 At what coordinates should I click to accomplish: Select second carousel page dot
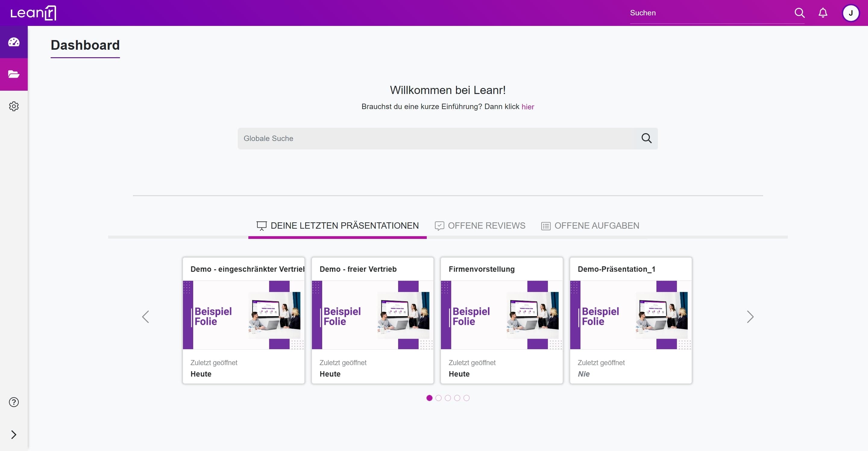pyautogui.click(x=439, y=398)
